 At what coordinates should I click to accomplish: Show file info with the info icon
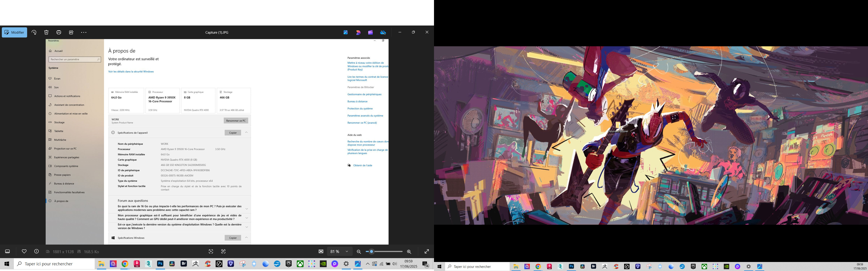coord(36,252)
